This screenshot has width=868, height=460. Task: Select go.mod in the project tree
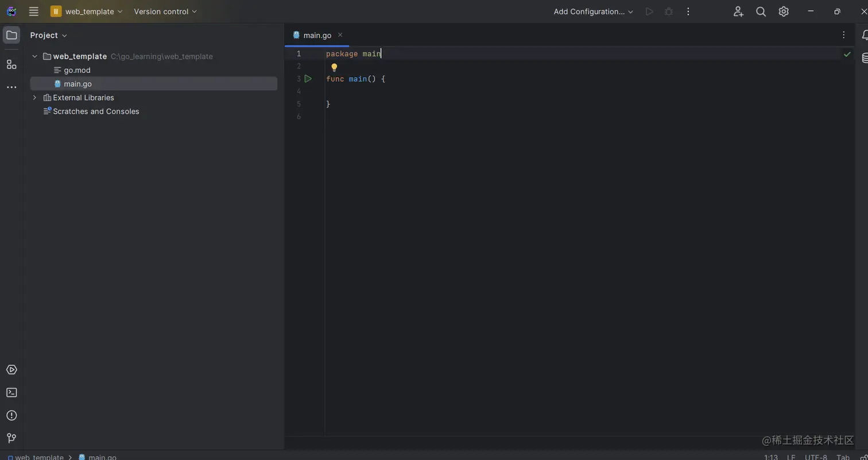click(77, 70)
